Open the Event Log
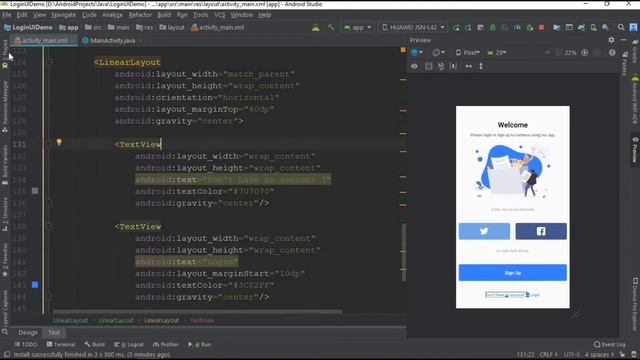The height and width of the screenshot is (360, 640). tap(610, 344)
